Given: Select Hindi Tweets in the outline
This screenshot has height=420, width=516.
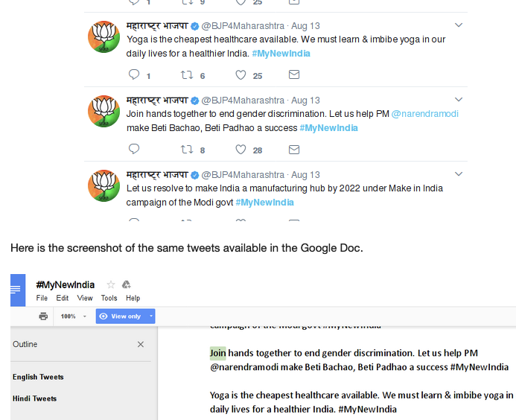Looking at the screenshot, I should (35, 398).
